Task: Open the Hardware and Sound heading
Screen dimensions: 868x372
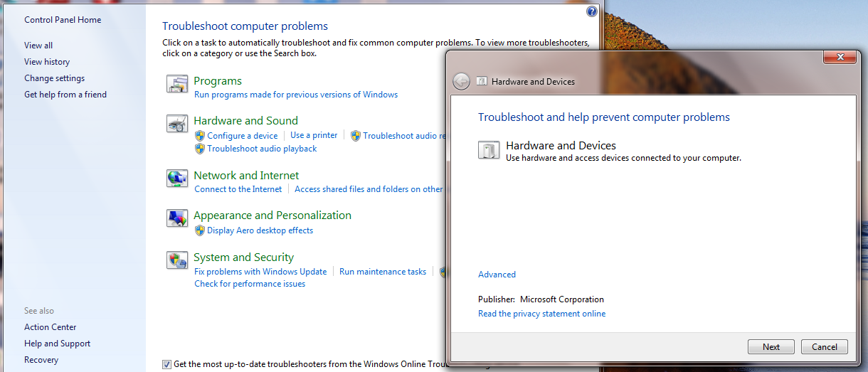Action: click(x=246, y=121)
